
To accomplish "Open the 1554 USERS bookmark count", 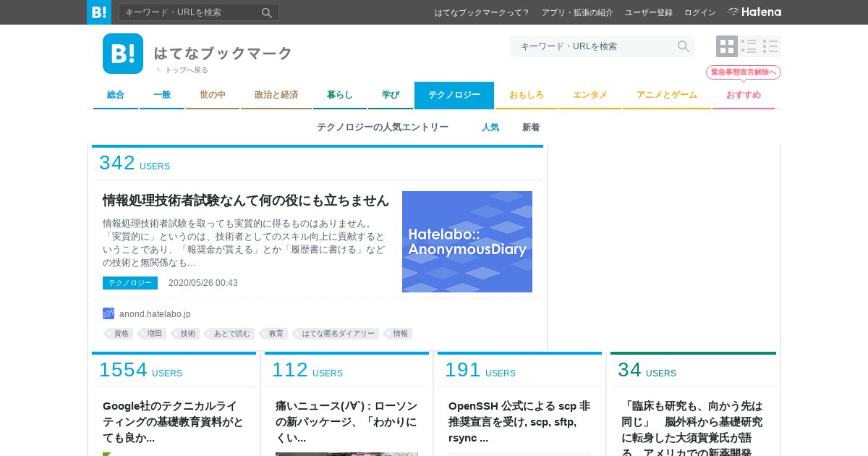I will click(x=140, y=371).
